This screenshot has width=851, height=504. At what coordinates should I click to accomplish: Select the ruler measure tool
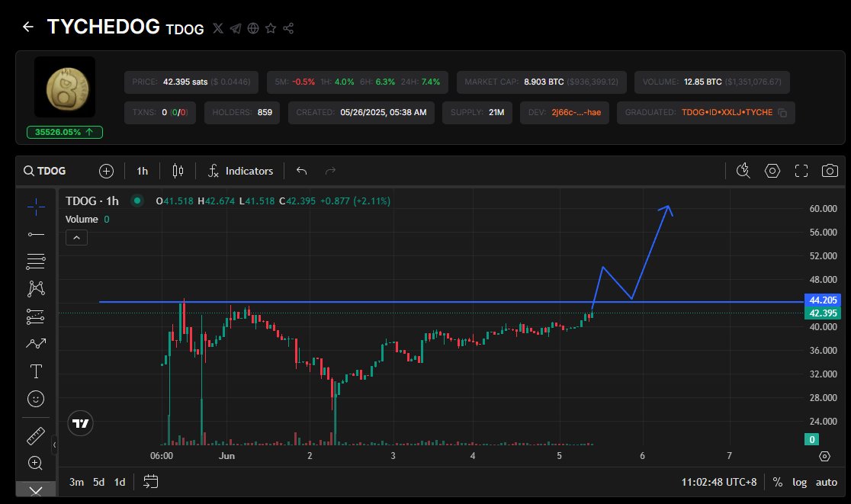35,436
